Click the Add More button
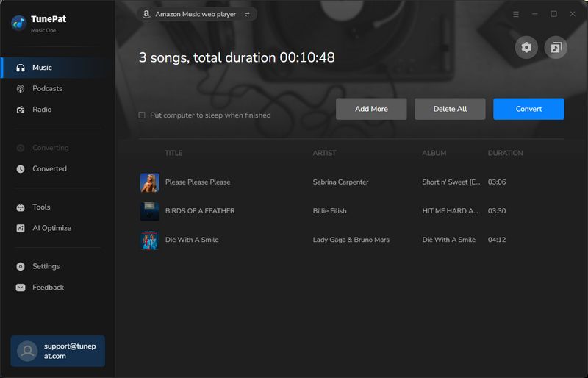 371,109
